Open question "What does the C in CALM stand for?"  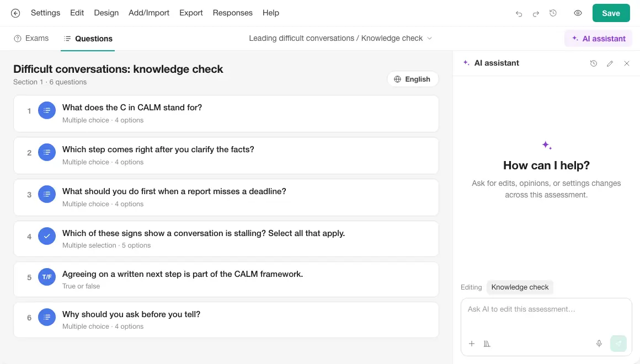226,114
